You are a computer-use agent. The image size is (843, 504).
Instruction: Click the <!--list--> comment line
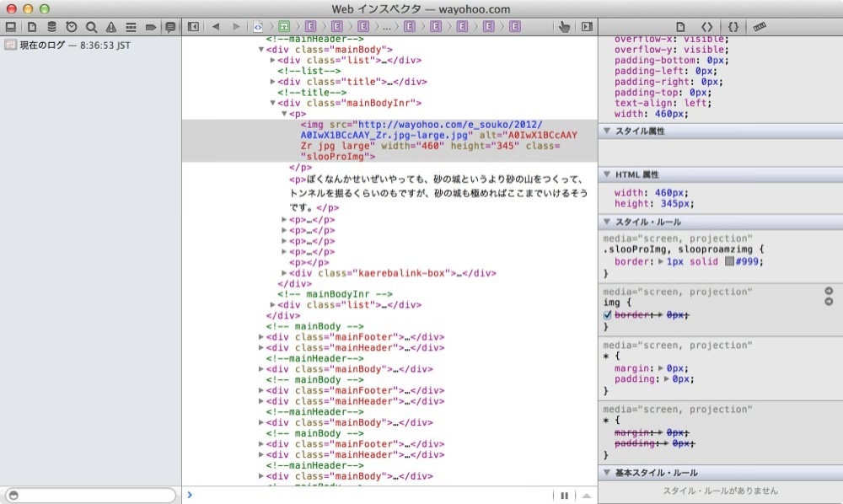point(309,71)
